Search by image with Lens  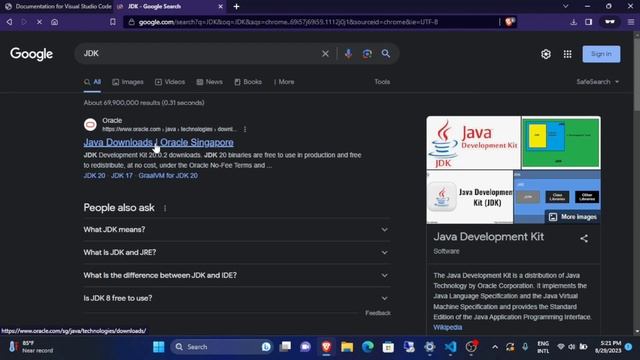tap(367, 53)
